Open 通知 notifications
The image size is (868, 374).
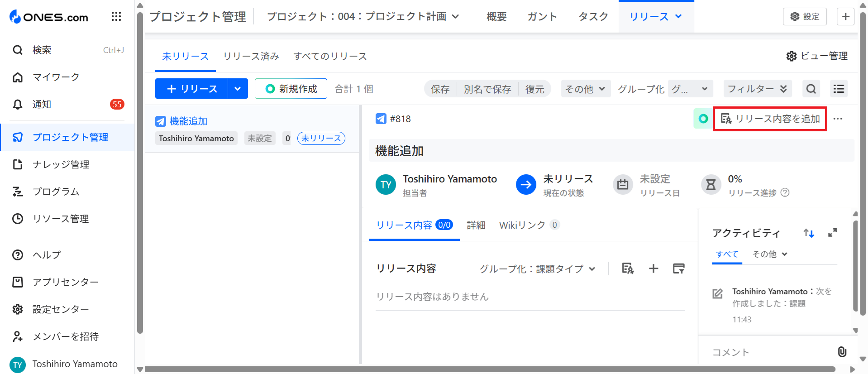pos(68,104)
